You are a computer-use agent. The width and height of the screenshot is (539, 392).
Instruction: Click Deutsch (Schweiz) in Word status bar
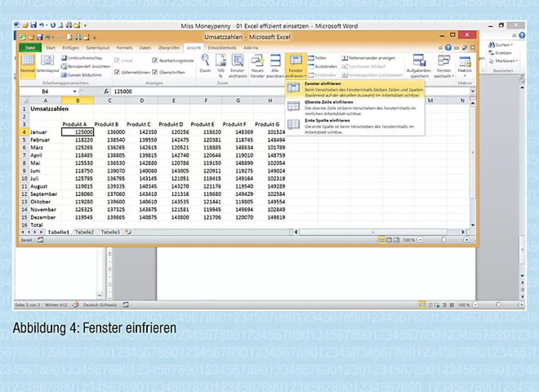click(x=100, y=305)
